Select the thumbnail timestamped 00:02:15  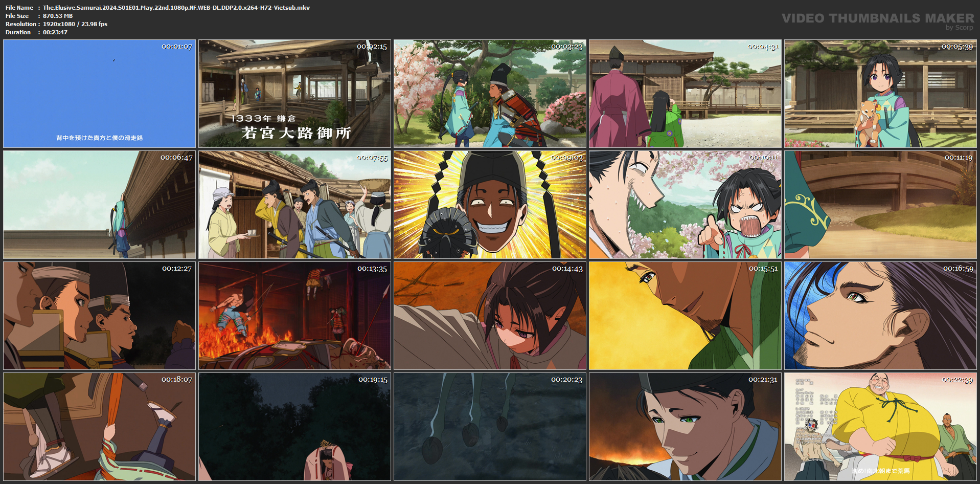point(295,94)
